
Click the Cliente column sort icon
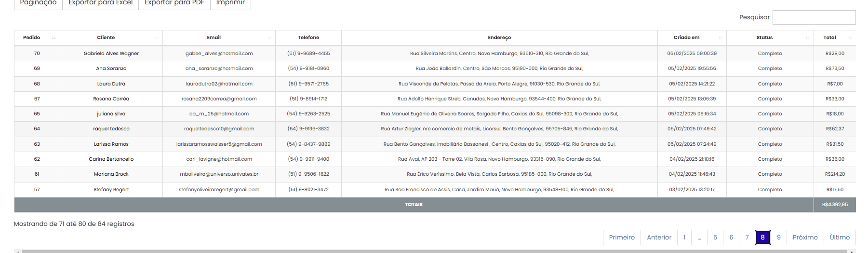157,38
